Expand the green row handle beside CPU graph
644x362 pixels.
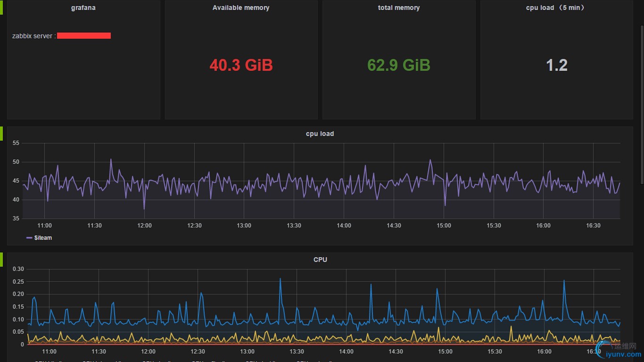(1, 259)
